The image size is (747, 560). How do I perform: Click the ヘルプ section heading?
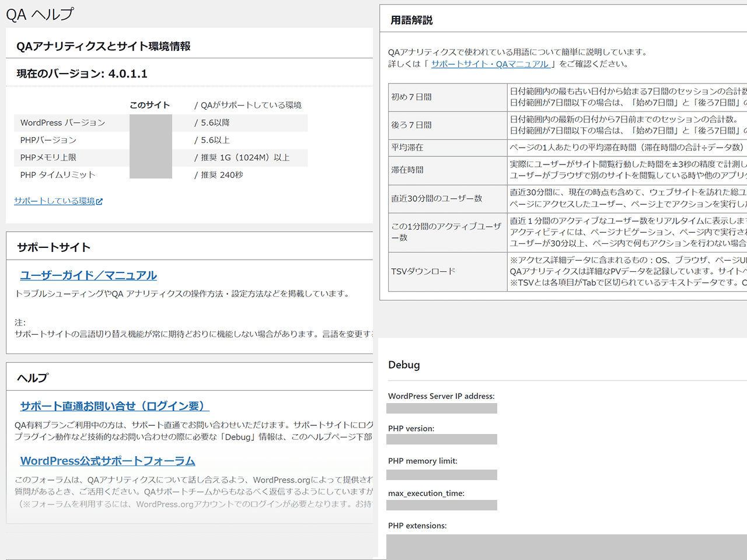click(33, 378)
